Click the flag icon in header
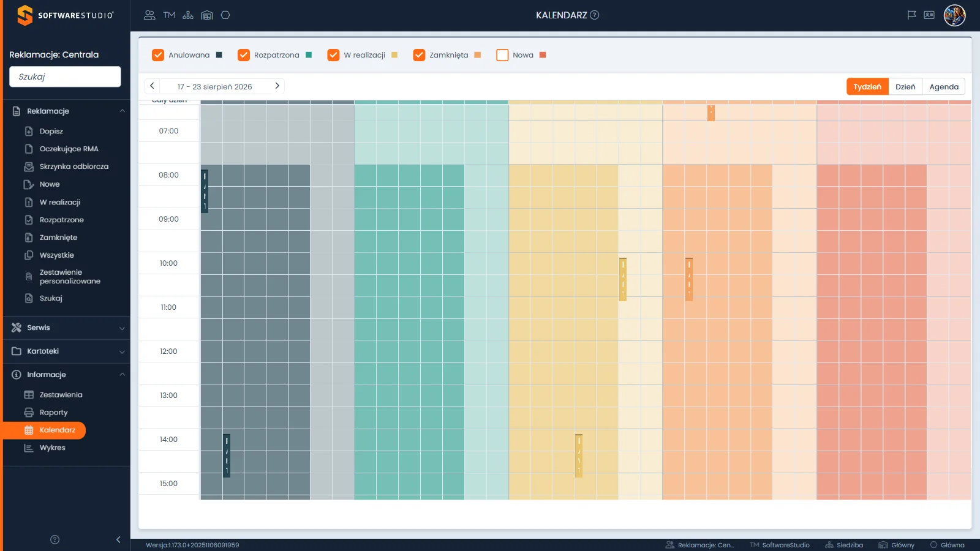The height and width of the screenshot is (551, 980). [x=911, y=15]
